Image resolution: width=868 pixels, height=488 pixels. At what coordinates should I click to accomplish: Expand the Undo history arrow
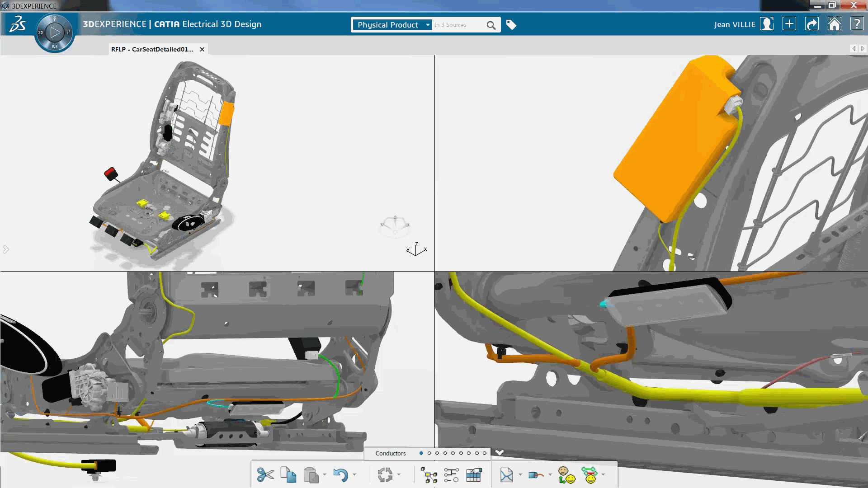(354, 475)
